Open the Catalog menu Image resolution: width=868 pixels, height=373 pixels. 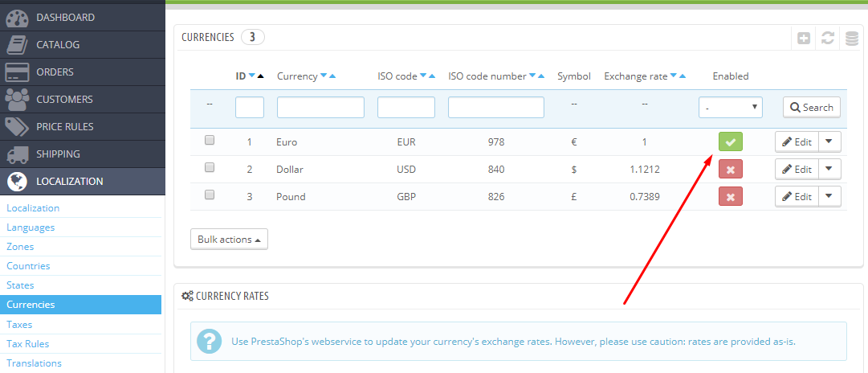(58, 45)
